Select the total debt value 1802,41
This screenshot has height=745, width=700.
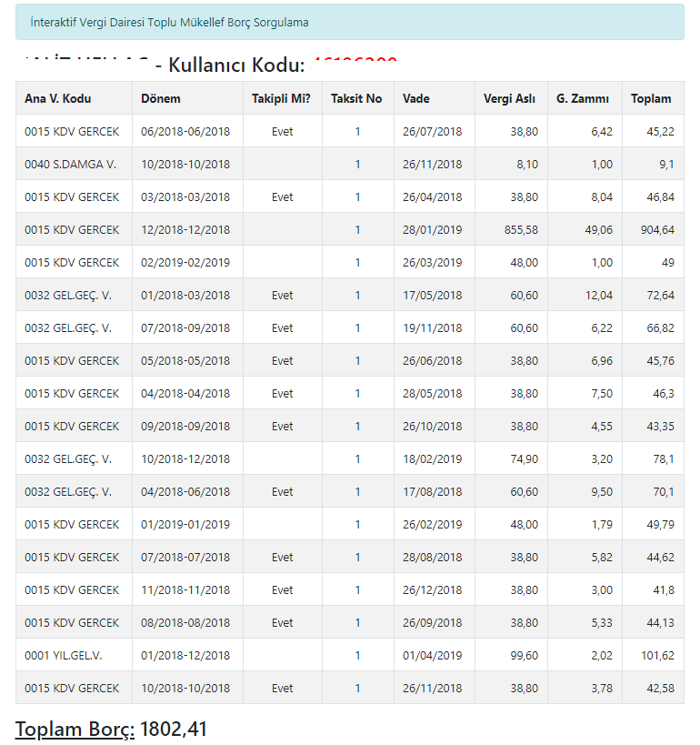point(173,729)
